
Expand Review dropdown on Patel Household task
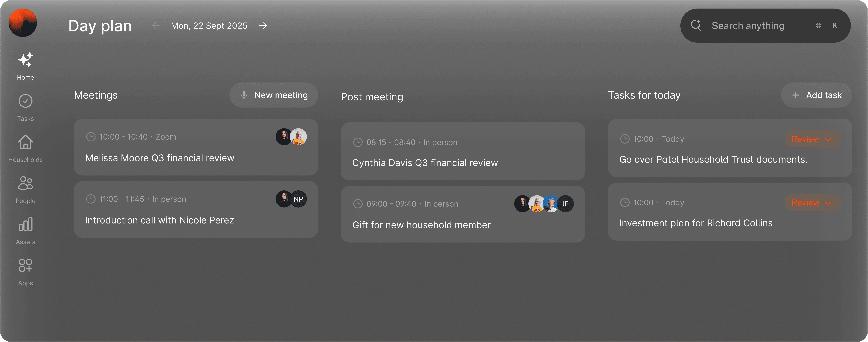click(812, 139)
